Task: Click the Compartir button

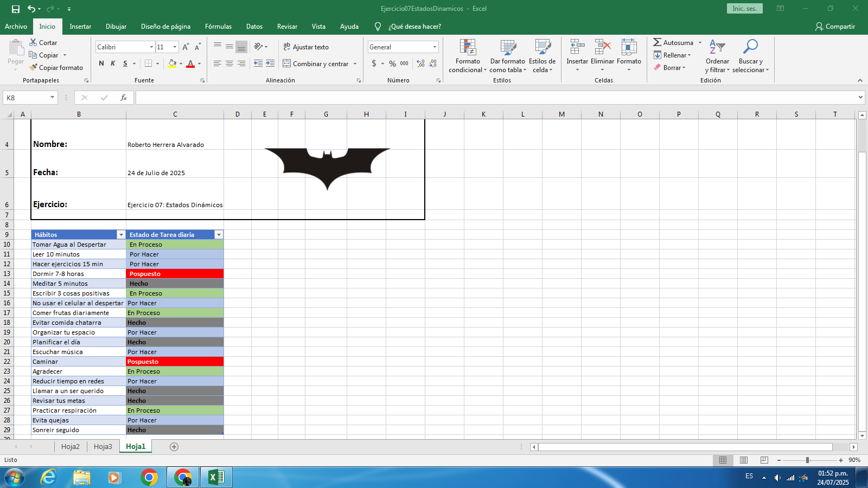Action: pos(835,27)
